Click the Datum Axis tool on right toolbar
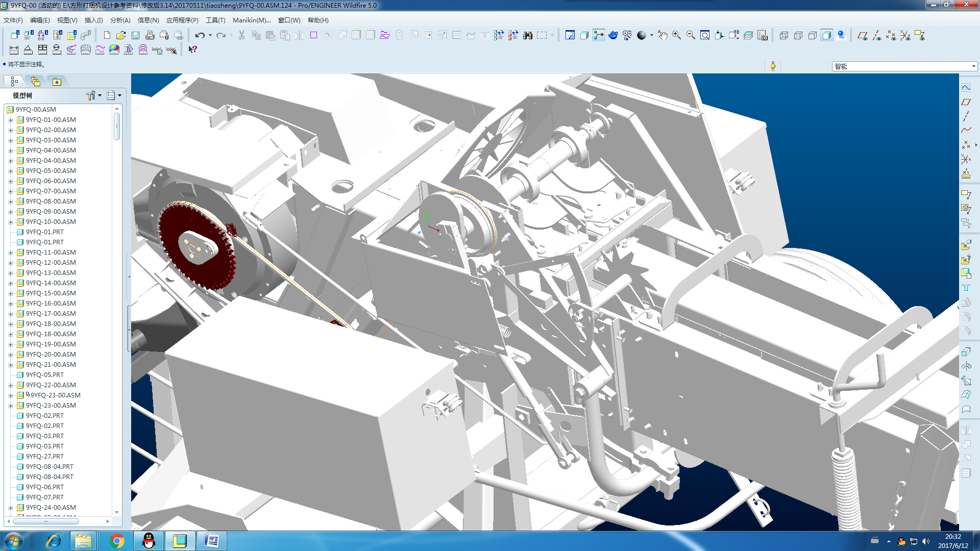The height and width of the screenshot is (551, 980). tap(966, 116)
